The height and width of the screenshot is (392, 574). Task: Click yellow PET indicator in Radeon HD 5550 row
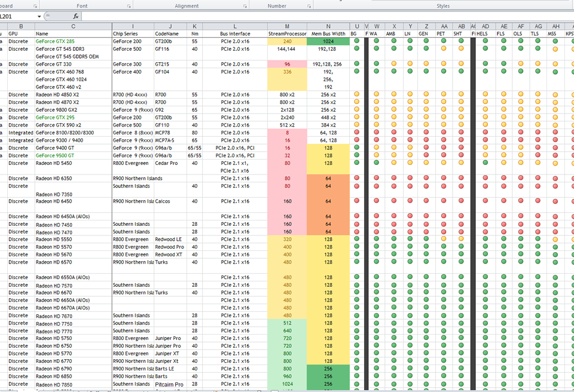coord(444,238)
